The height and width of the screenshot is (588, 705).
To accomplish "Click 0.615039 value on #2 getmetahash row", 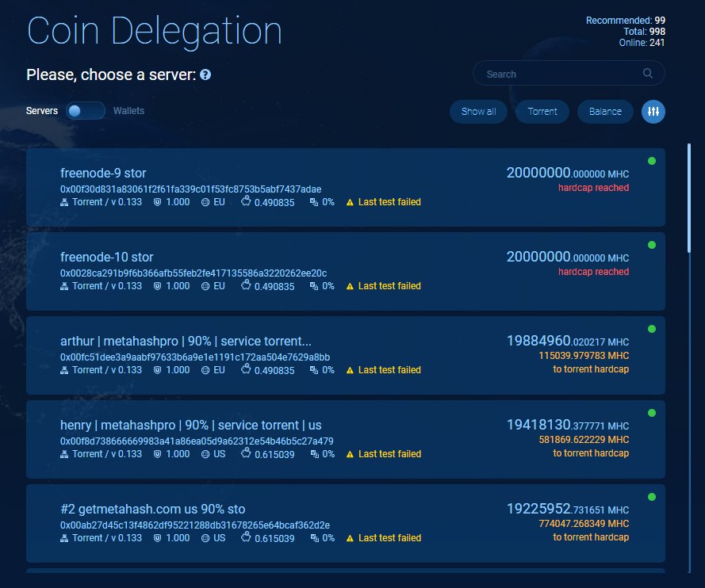I will point(274,539).
